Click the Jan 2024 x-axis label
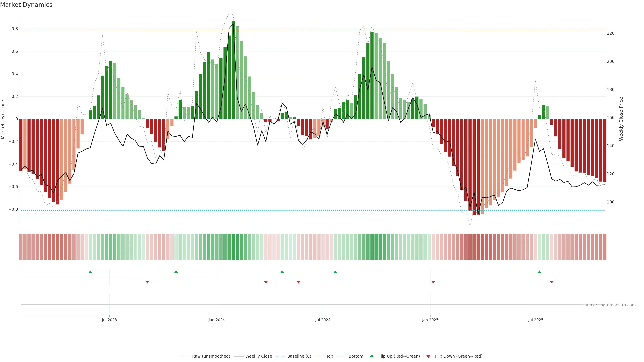 (x=217, y=320)
